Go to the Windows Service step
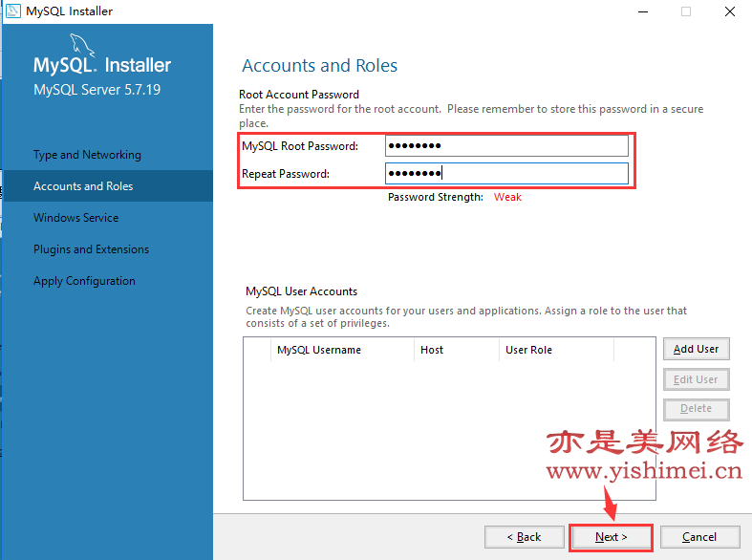752x560 pixels. (x=75, y=218)
